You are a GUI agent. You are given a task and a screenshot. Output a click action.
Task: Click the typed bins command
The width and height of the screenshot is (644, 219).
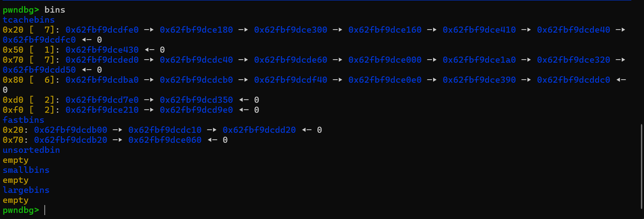(55, 10)
